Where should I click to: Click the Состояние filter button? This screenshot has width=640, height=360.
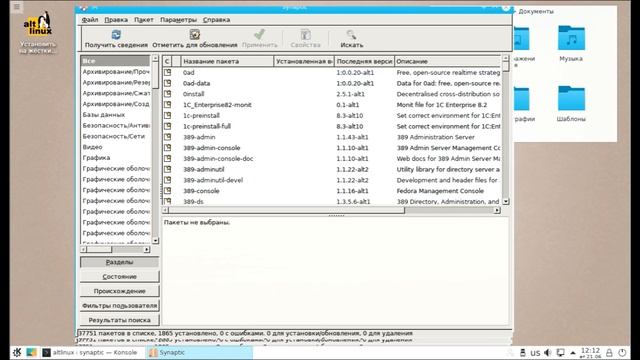pos(120,277)
